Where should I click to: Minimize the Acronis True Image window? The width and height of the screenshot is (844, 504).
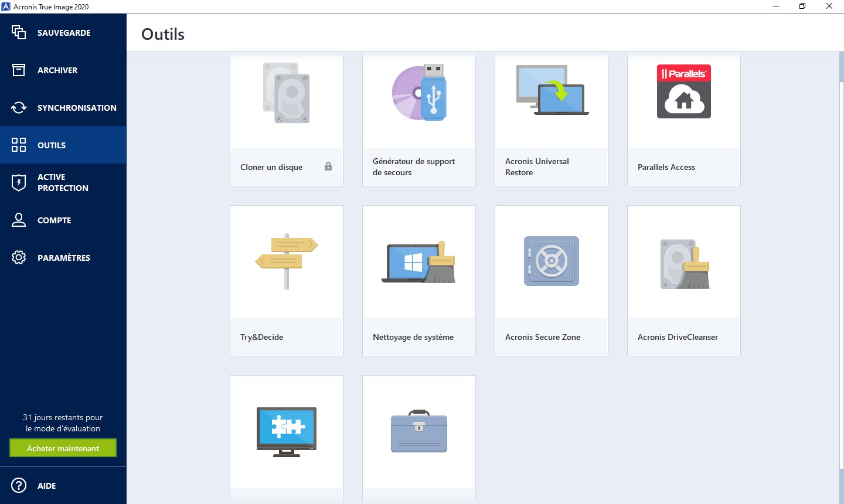tap(776, 6)
